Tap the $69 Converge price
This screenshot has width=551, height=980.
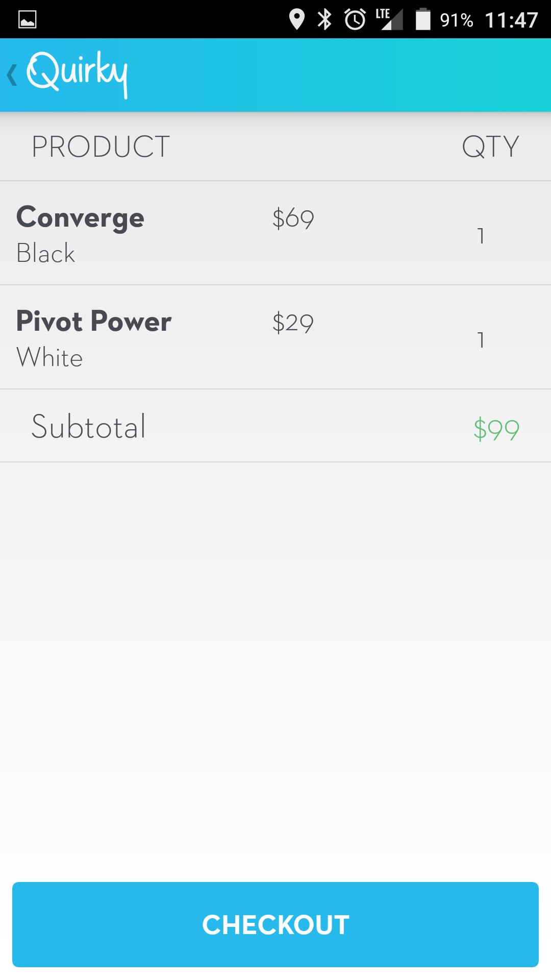(x=293, y=218)
